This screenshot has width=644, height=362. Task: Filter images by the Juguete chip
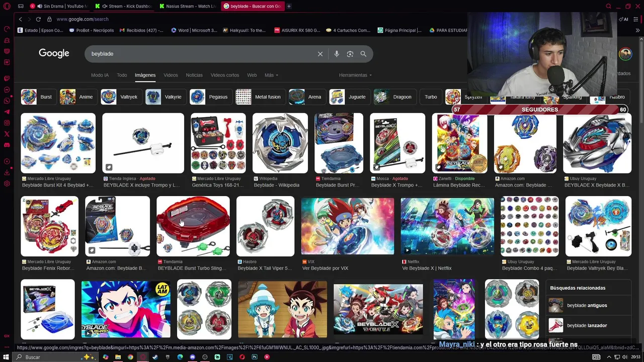tap(349, 97)
